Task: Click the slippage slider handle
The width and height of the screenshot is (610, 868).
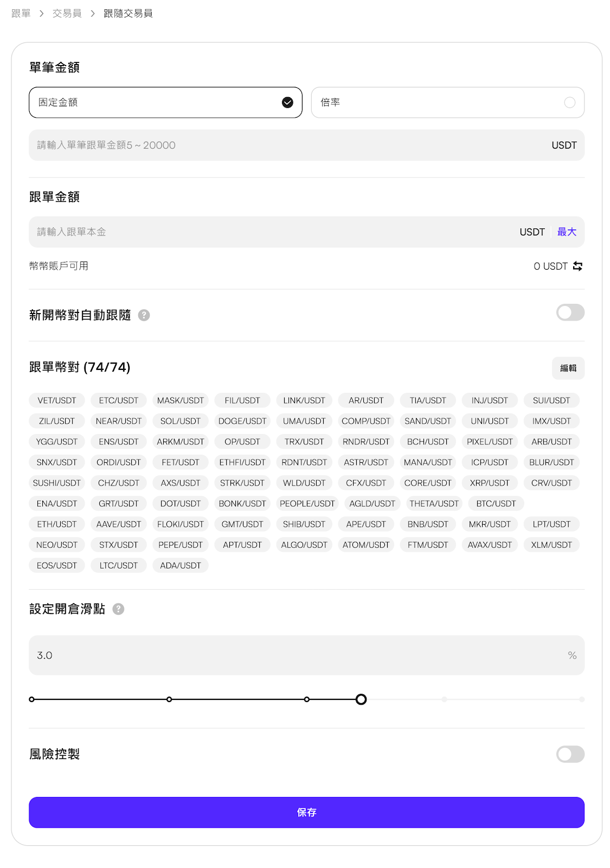Action: [361, 699]
